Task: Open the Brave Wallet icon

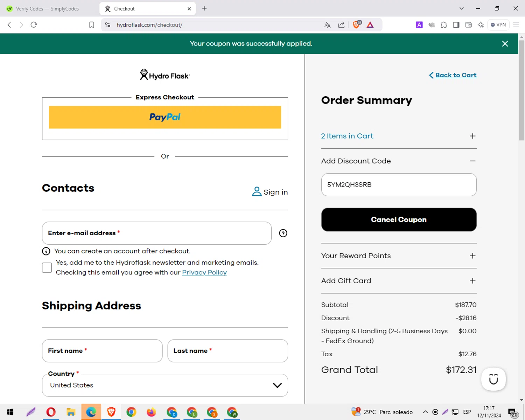Action: (x=468, y=25)
